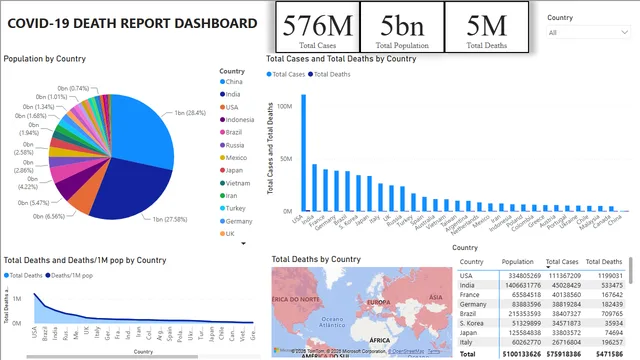This screenshot has height=360, width=640.
Task: Click the India bar in the bar chart
Action: pyautogui.click(x=314, y=188)
